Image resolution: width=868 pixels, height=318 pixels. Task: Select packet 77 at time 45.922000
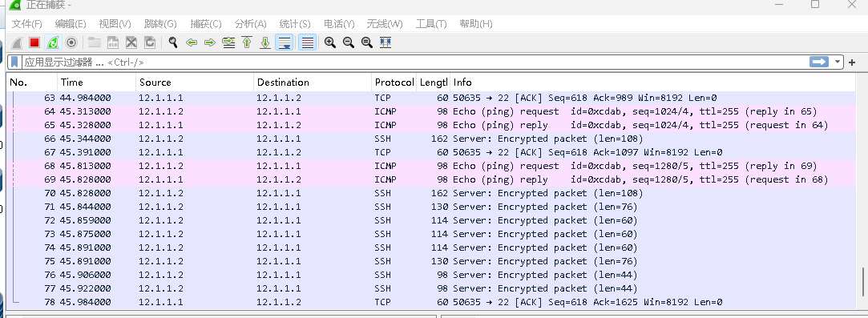click(x=432, y=288)
